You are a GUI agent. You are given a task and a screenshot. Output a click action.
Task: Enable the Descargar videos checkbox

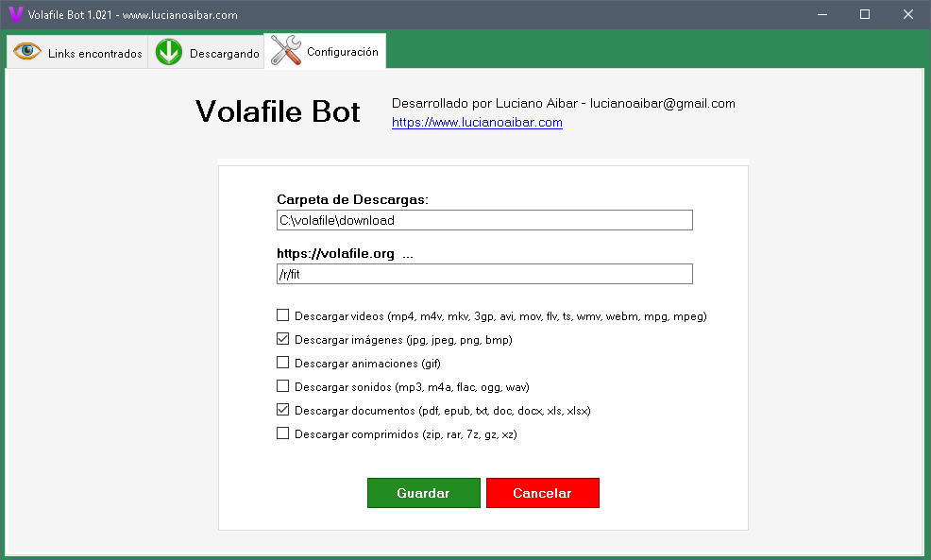282,315
